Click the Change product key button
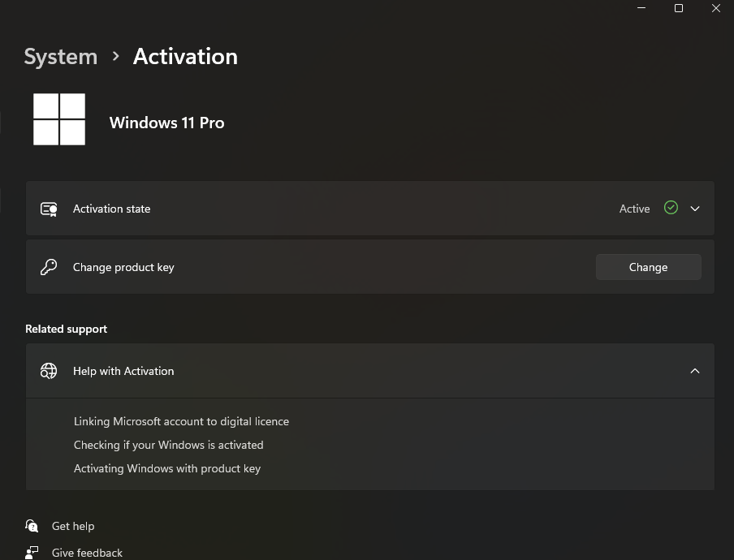This screenshot has height=560, width=734. point(648,267)
